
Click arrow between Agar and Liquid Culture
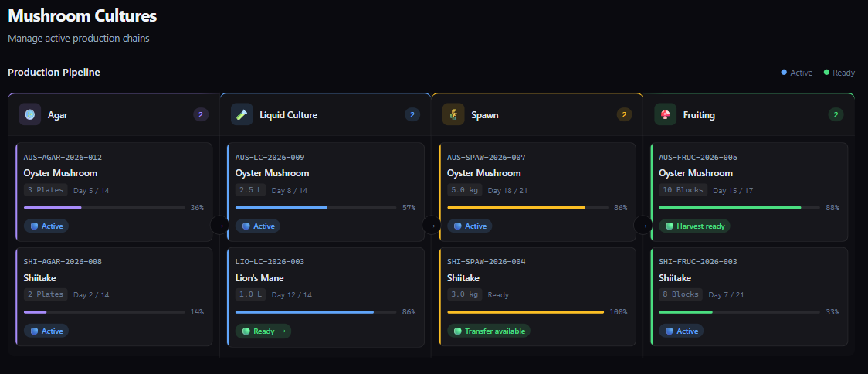click(219, 226)
